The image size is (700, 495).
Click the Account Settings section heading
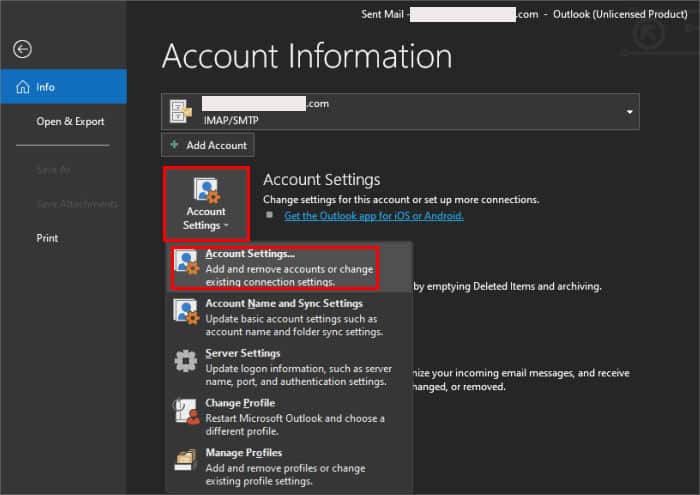(321, 179)
